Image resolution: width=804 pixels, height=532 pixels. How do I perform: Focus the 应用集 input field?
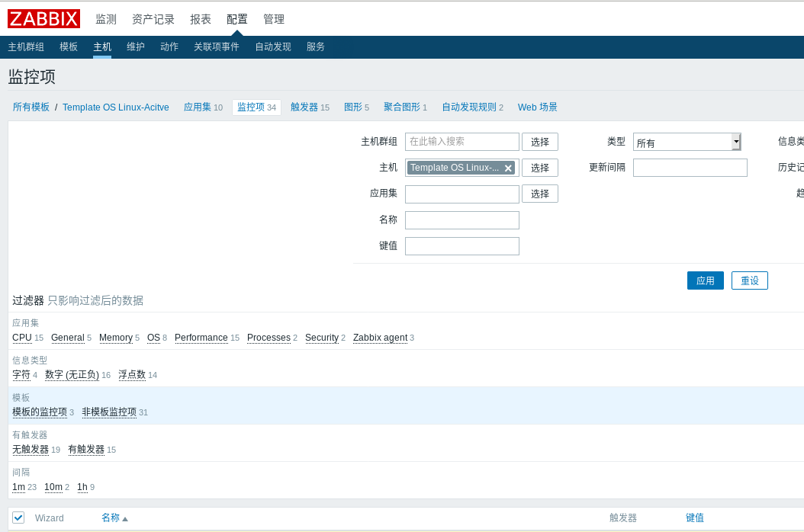click(x=462, y=194)
